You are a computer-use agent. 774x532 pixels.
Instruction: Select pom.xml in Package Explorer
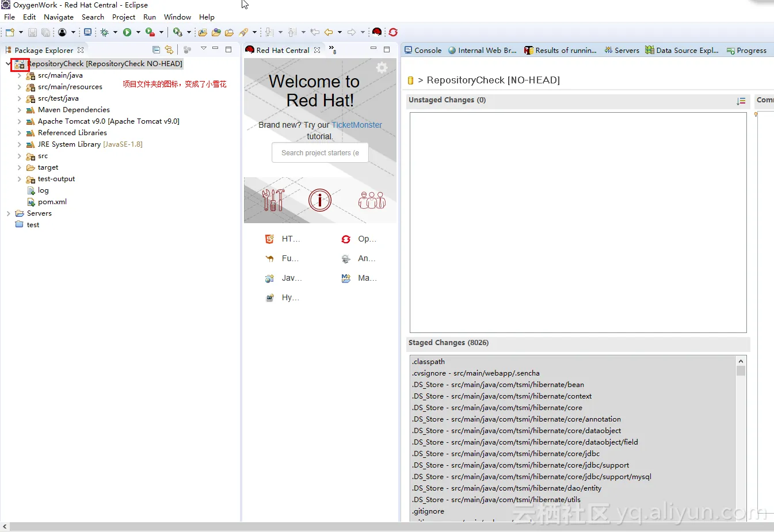(x=47, y=202)
